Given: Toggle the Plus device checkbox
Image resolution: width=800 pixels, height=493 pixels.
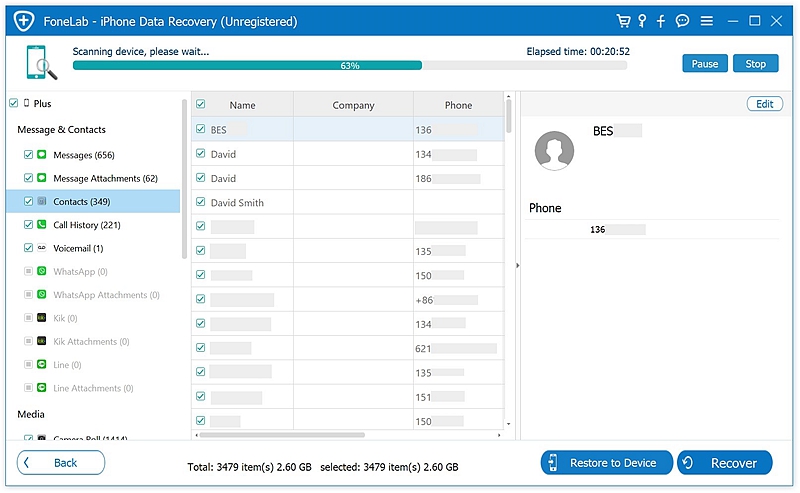Looking at the screenshot, I should click(14, 103).
